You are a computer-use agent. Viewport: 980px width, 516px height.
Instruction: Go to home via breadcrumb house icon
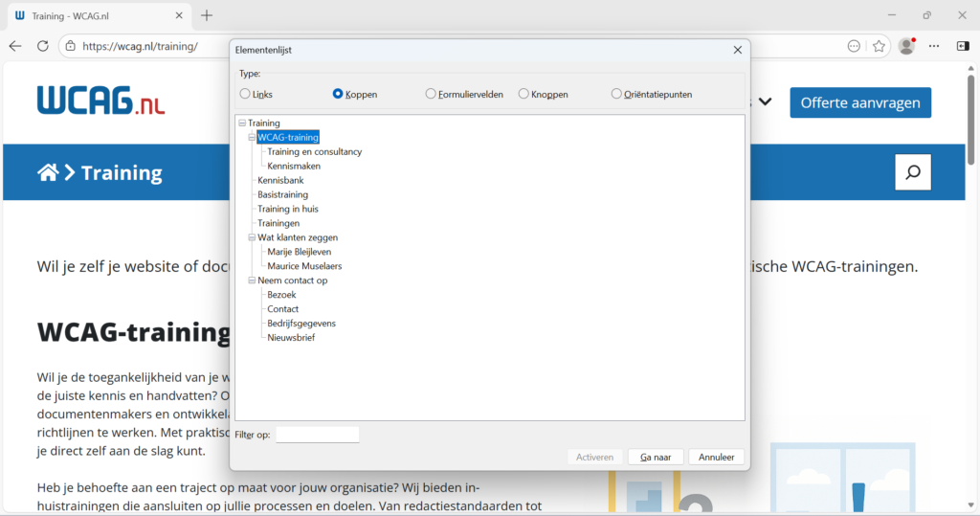[48, 172]
